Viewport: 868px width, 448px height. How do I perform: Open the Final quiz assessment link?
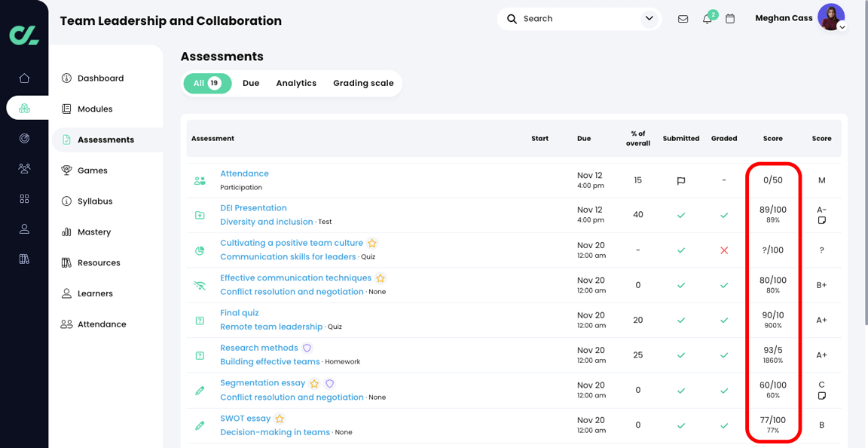(239, 313)
